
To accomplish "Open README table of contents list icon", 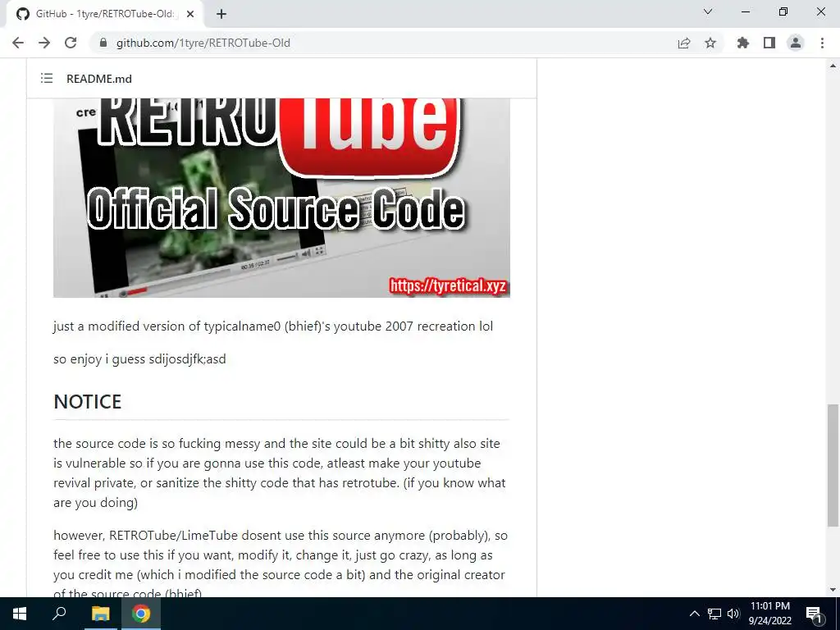I will [x=47, y=78].
